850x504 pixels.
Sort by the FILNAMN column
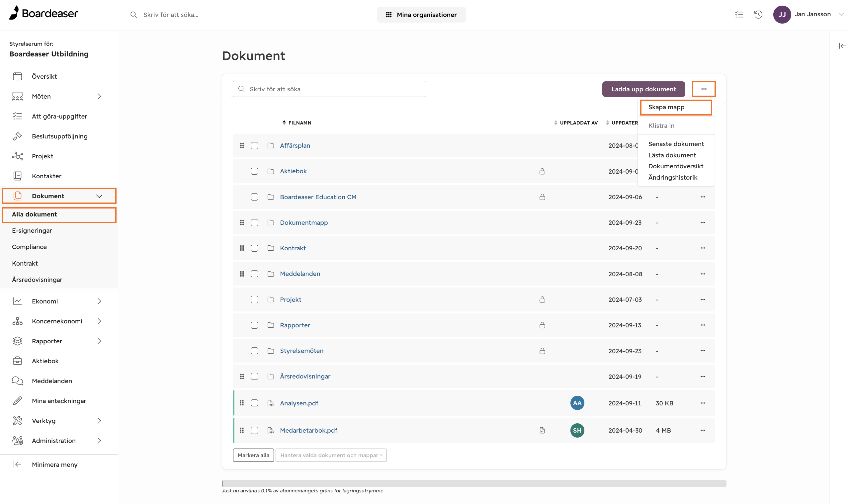point(297,123)
